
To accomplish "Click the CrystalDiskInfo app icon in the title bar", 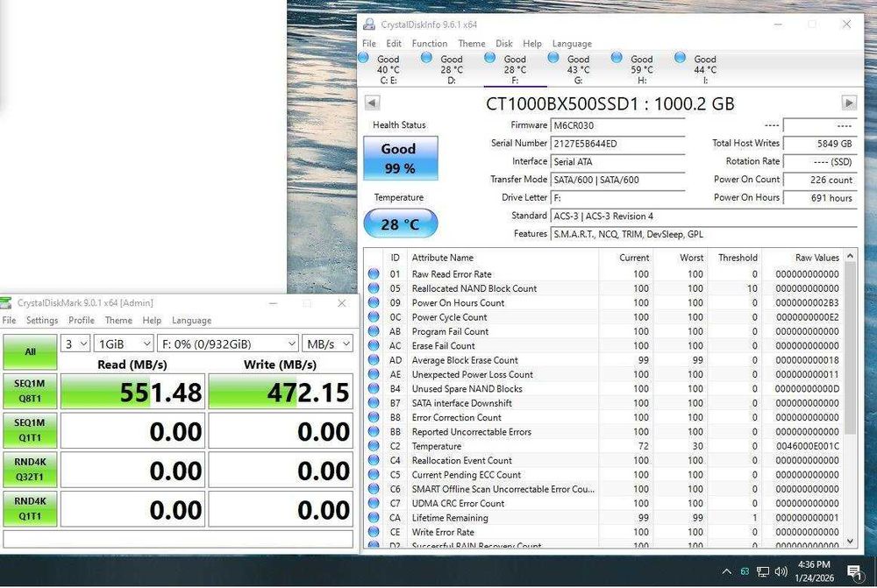I will pyautogui.click(x=369, y=24).
